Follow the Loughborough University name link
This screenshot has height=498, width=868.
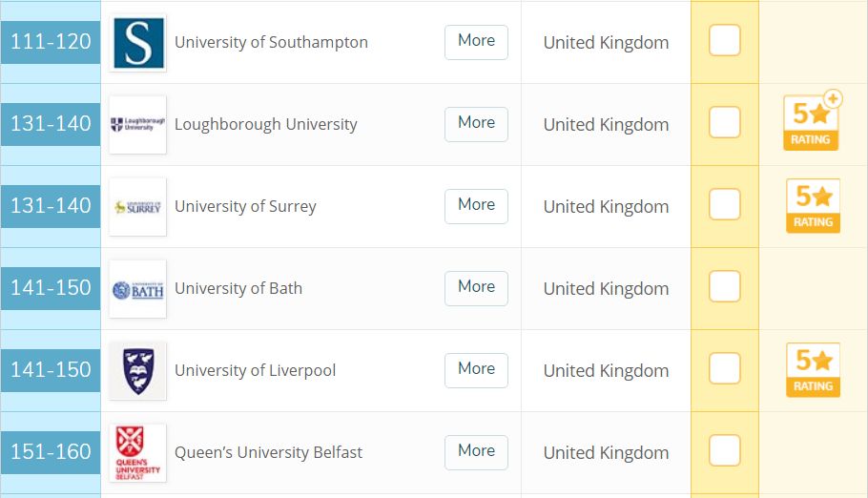click(266, 125)
